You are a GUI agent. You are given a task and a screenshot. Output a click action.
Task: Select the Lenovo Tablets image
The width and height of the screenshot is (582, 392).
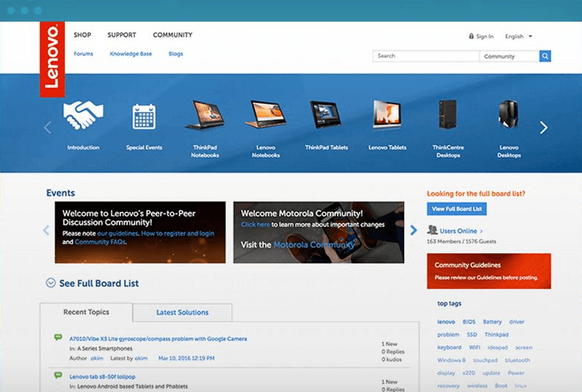coord(387,114)
